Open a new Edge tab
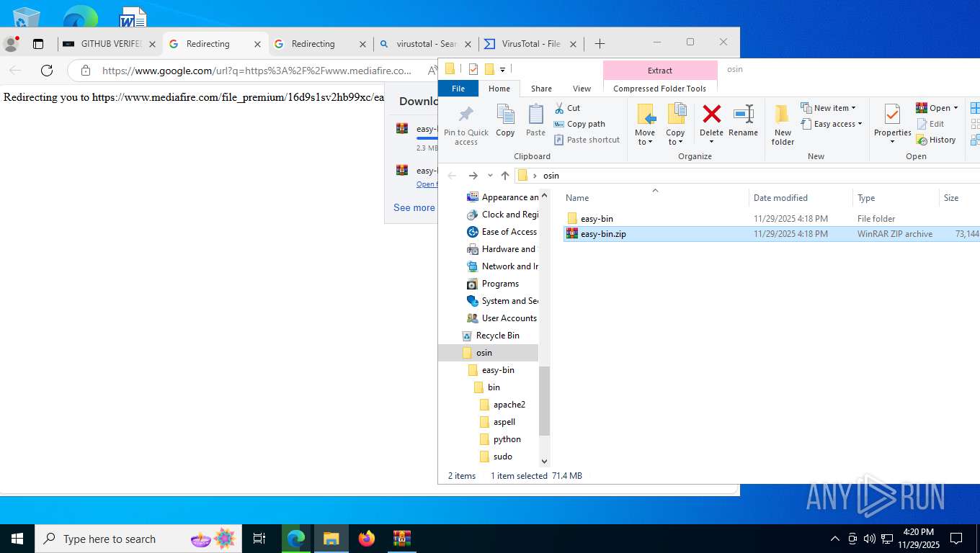This screenshot has height=553, width=980. [600, 44]
